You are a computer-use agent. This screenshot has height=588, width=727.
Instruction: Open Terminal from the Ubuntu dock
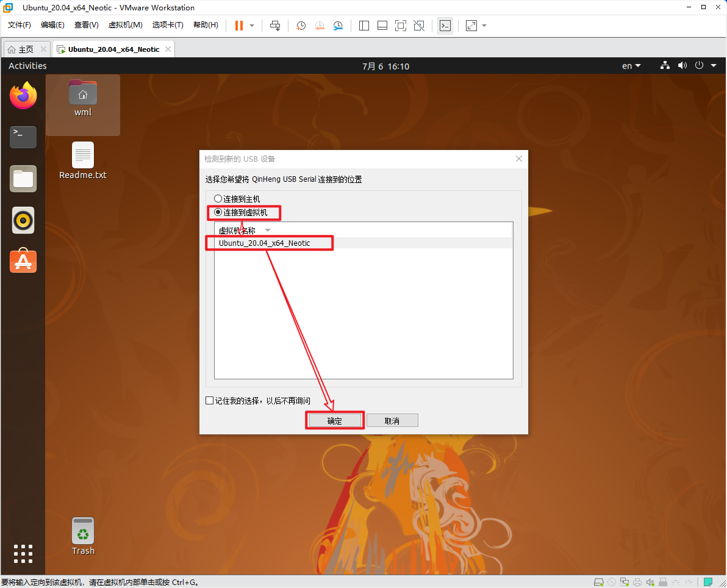pyautogui.click(x=23, y=137)
